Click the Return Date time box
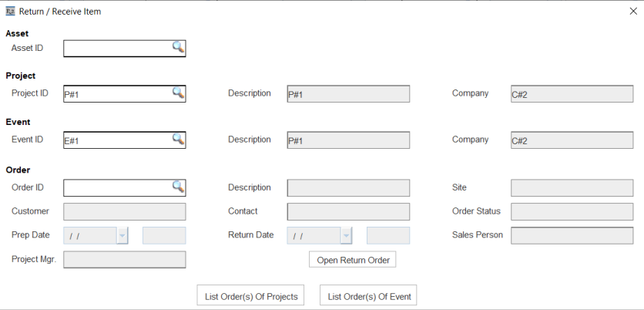Viewport: 644px width, 310px height. coord(388,235)
